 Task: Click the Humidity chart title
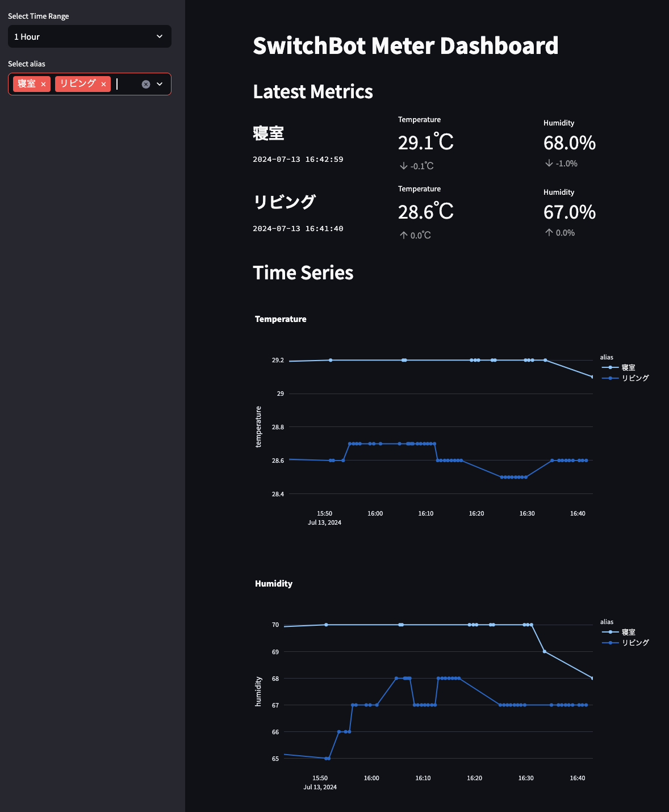(274, 584)
